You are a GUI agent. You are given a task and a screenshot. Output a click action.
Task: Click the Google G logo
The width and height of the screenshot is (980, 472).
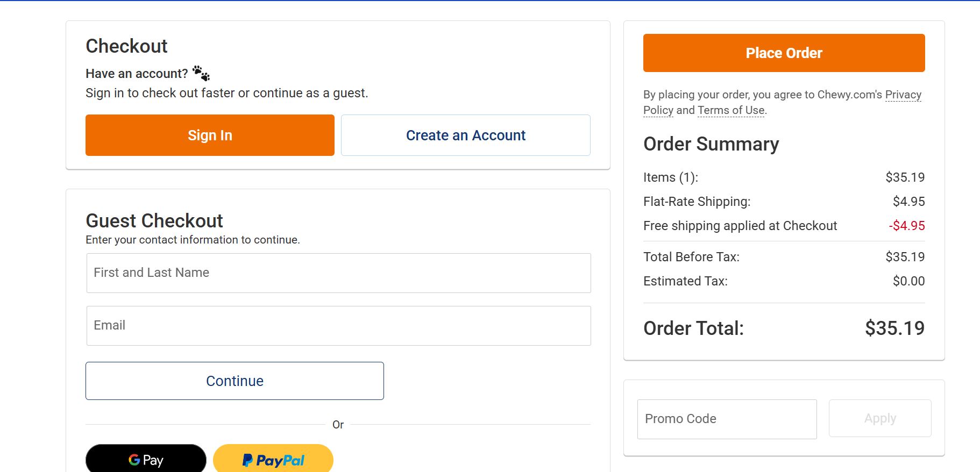coord(134,460)
